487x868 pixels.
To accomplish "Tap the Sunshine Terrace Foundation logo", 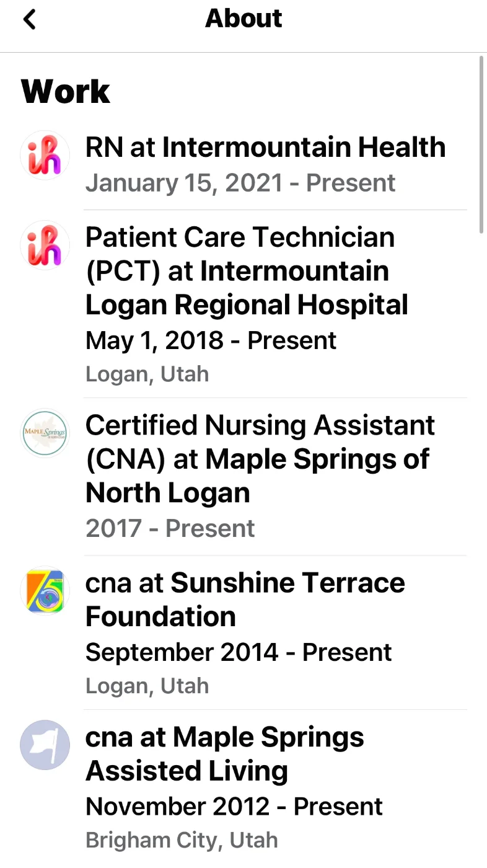I will (x=45, y=591).
